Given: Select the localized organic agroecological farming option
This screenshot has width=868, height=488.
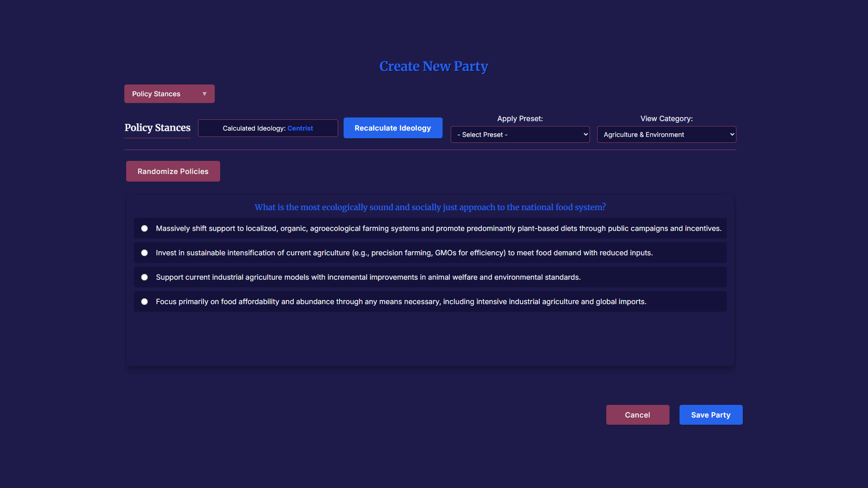Looking at the screenshot, I should coord(144,229).
